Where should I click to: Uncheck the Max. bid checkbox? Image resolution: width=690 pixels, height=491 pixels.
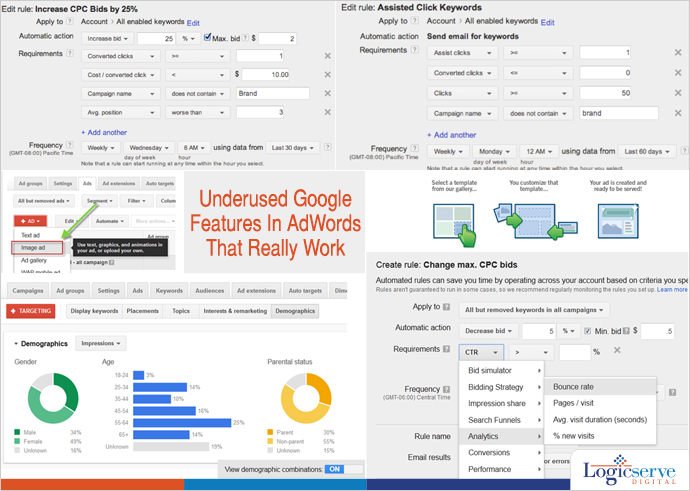coord(207,37)
